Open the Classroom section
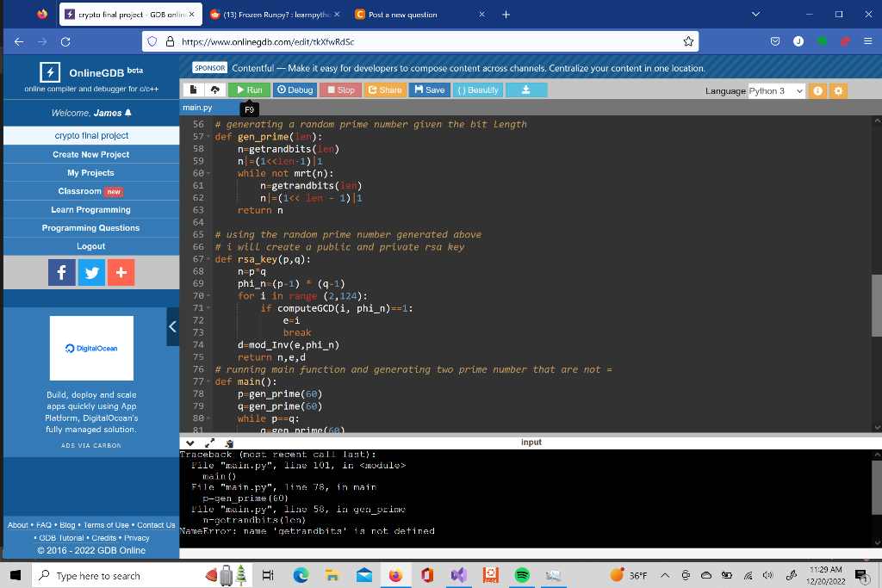The height and width of the screenshot is (588, 882). coord(91,191)
